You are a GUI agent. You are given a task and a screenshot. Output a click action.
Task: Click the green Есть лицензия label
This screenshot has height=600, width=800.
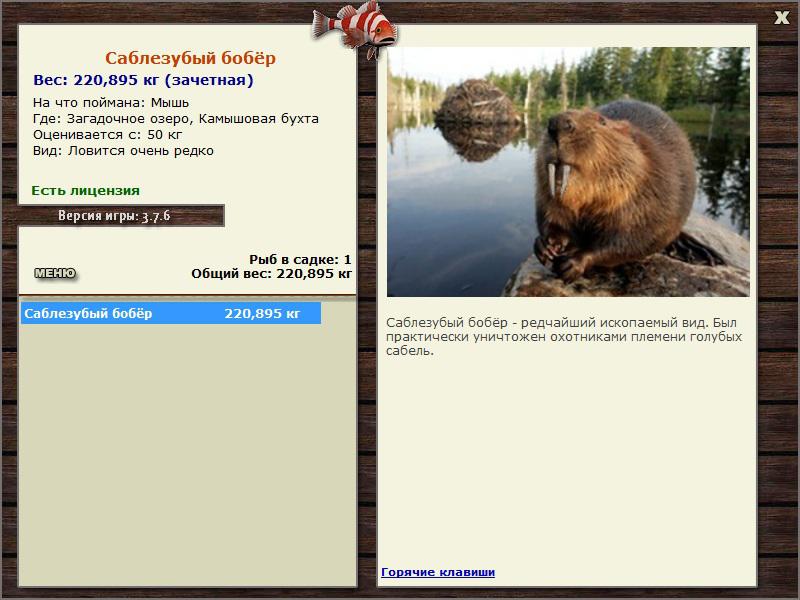[85, 190]
